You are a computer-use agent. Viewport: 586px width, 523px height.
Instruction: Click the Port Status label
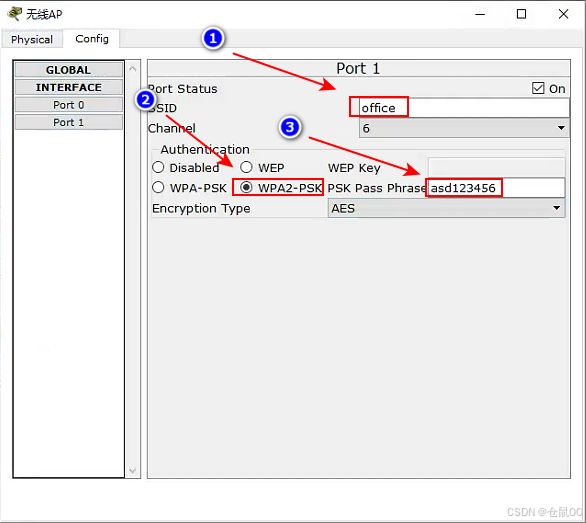click(183, 89)
